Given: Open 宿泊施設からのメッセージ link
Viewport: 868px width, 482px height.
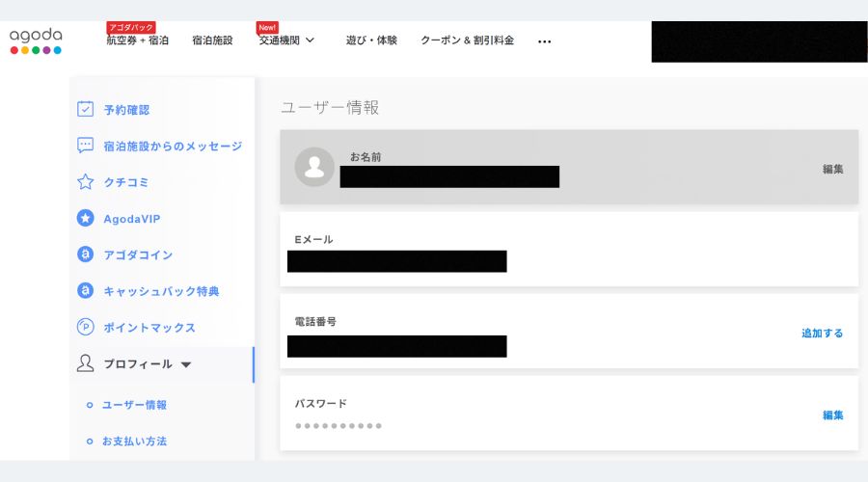Looking at the screenshot, I should tap(173, 147).
